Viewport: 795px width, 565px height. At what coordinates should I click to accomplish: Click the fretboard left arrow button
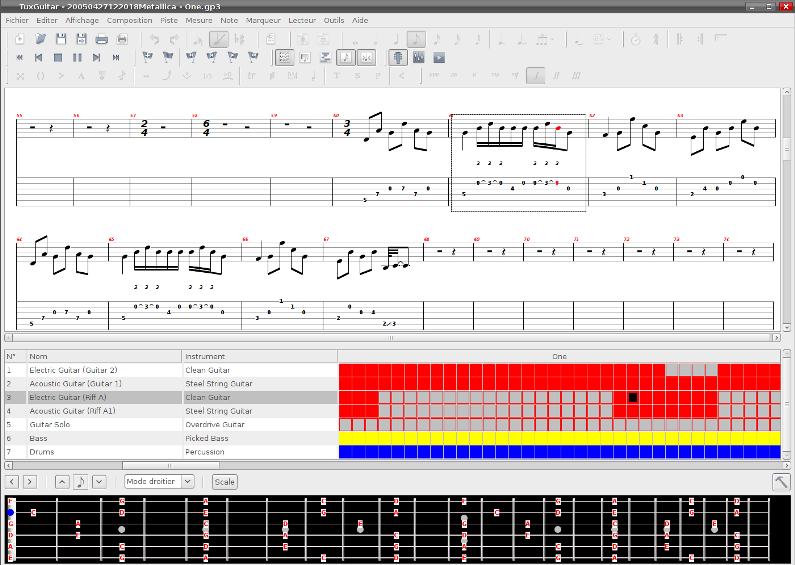click(13, 482)
